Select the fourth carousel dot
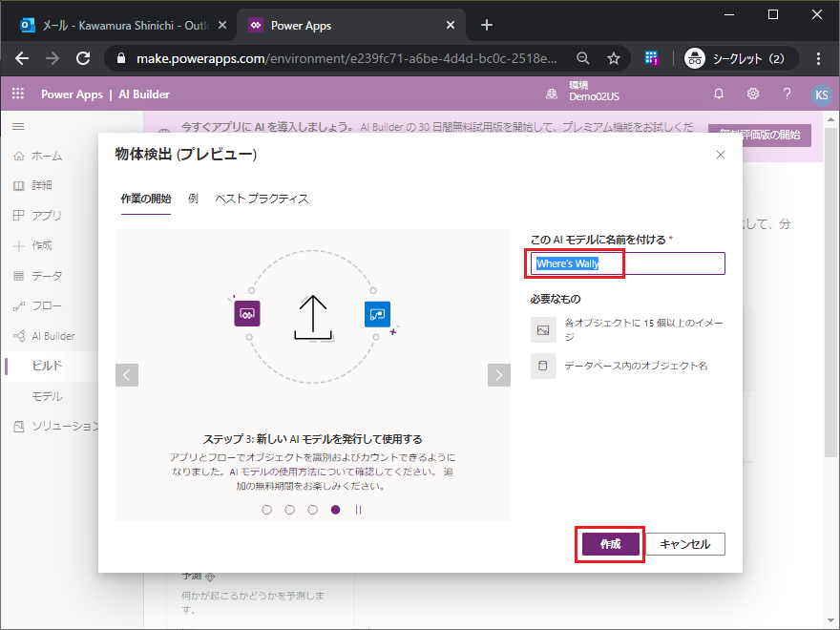 pyautogui.click(x=335, y=510)
